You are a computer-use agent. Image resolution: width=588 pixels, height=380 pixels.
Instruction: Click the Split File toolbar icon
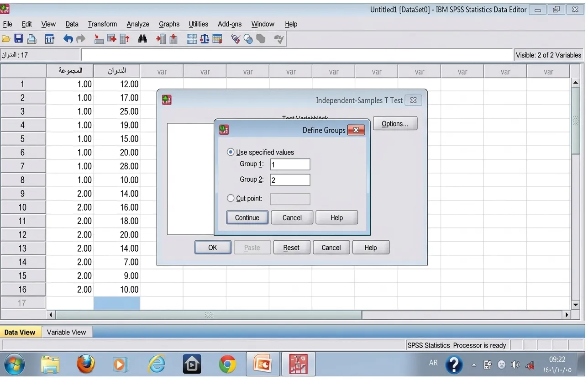click(192, 39)
